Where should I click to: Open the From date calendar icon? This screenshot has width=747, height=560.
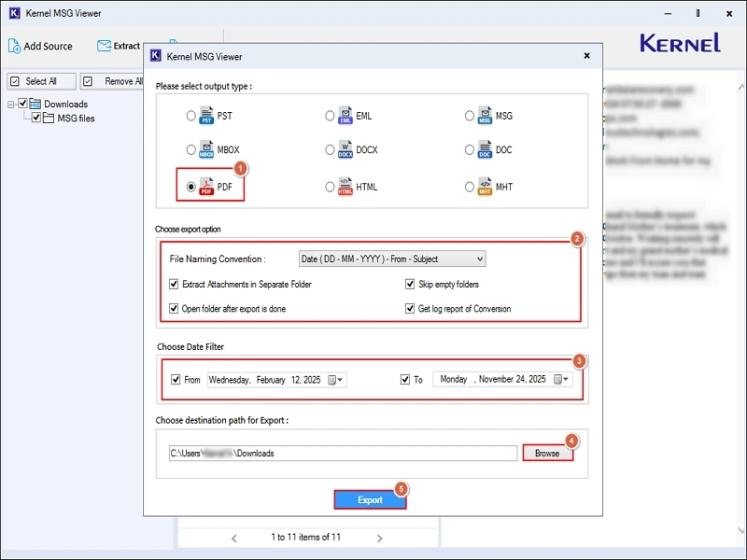pyautogui.click(x=333, y=379)
